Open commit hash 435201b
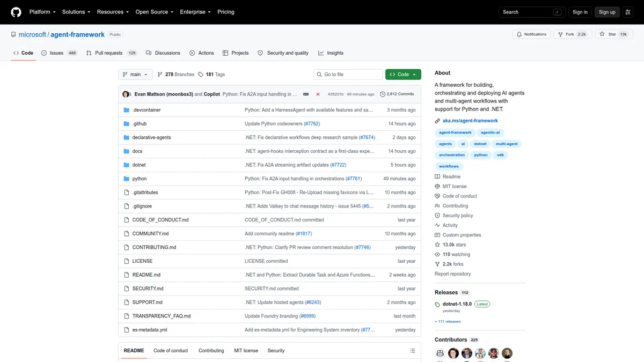 pos(336,94)
